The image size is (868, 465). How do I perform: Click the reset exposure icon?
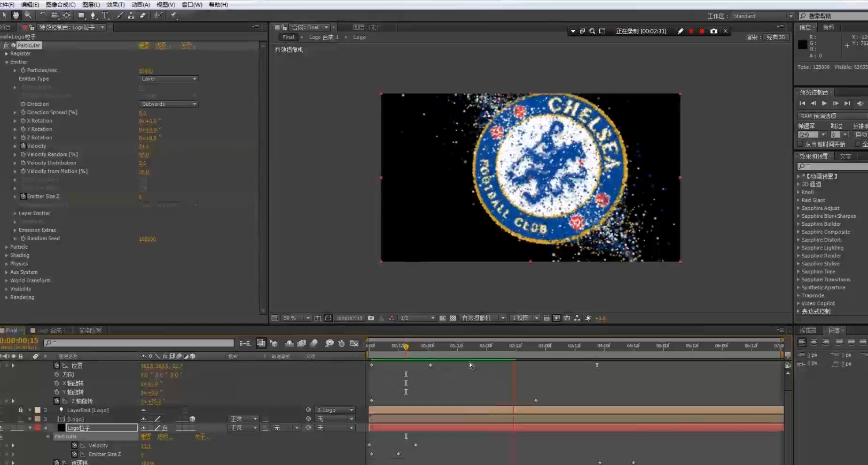point(589,318)
